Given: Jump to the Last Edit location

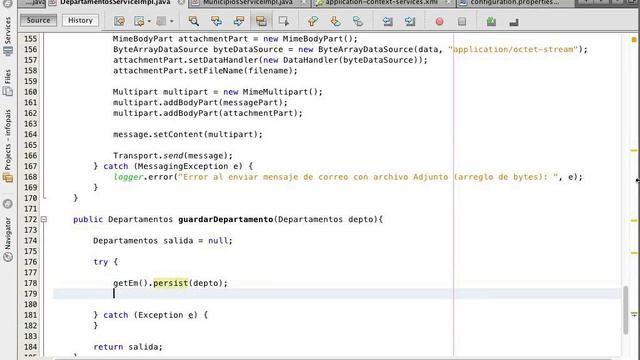Looking at the screenshot, I should (x=120, y=21).
